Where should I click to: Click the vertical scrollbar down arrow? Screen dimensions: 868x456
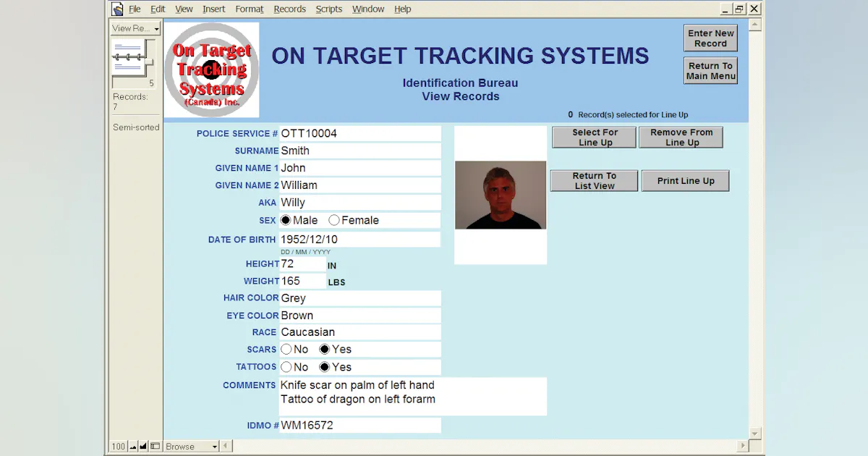[755, 434]
